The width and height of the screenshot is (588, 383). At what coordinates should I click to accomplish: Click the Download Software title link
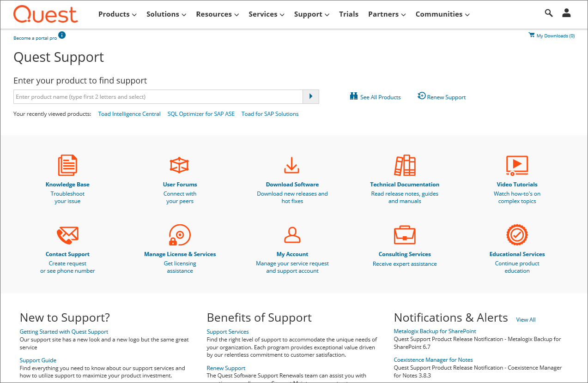[292, 185]
